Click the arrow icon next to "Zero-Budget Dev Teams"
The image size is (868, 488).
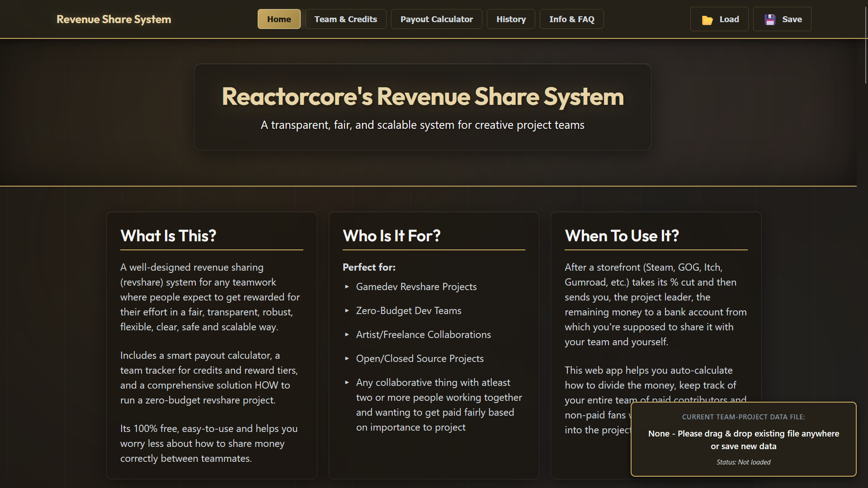347,311
